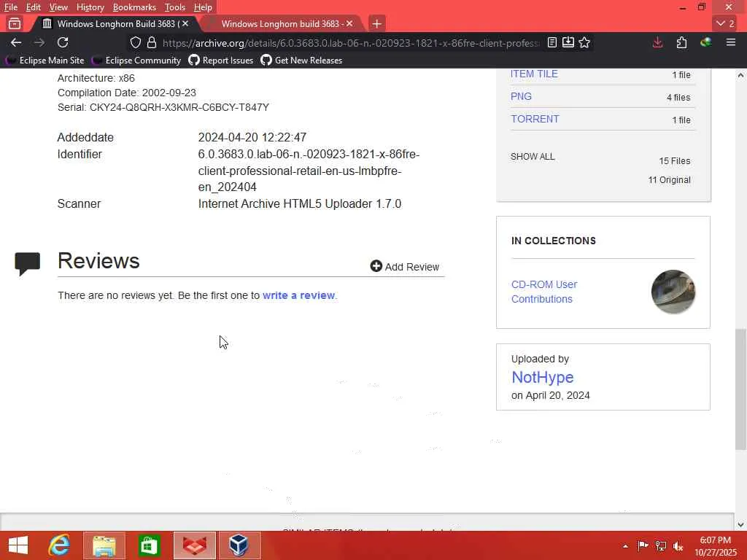Open the Extensions puzzle icon

click(682, 43)
